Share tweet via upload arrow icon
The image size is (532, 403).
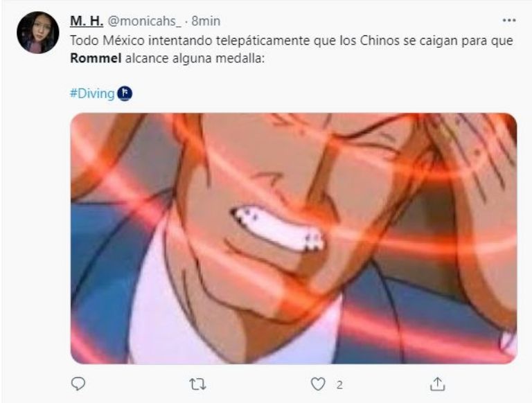pyautogui.click(x=437, y=384)
